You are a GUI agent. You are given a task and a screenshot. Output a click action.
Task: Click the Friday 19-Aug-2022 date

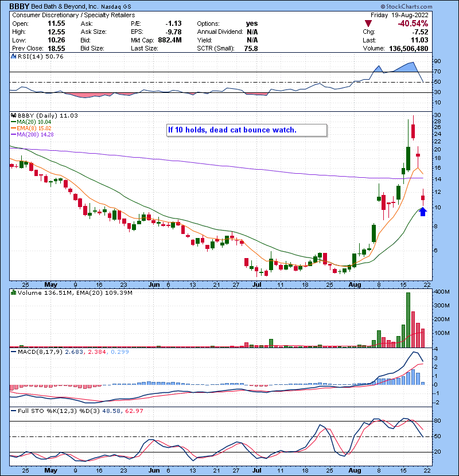[399, 15]
